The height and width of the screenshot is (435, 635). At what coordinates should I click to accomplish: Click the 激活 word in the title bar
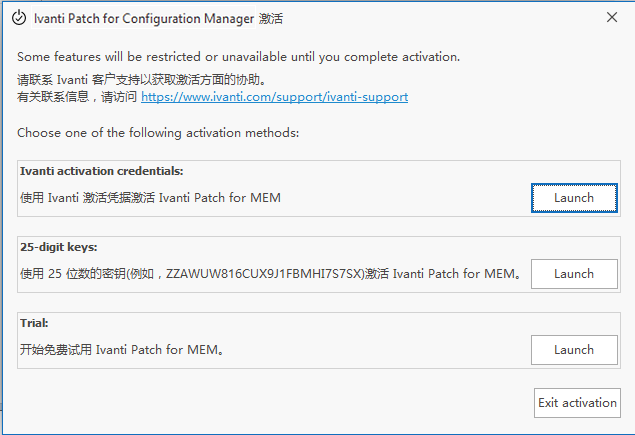pos(271,19)
